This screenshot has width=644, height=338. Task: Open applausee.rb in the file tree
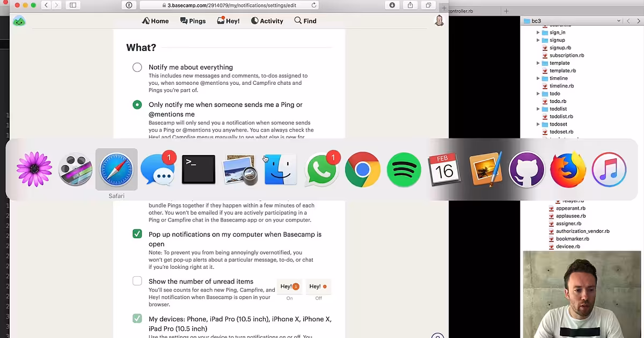click(570, 216)
